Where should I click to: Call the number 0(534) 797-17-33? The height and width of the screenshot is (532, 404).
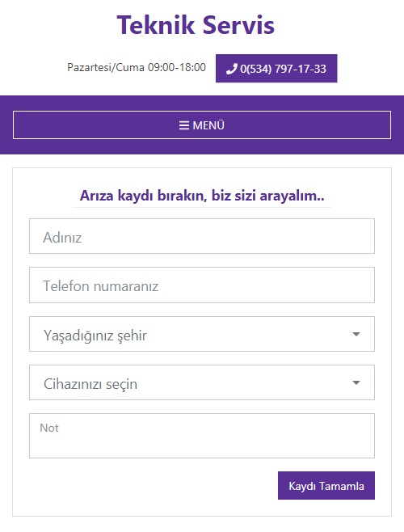click(276, 68)
